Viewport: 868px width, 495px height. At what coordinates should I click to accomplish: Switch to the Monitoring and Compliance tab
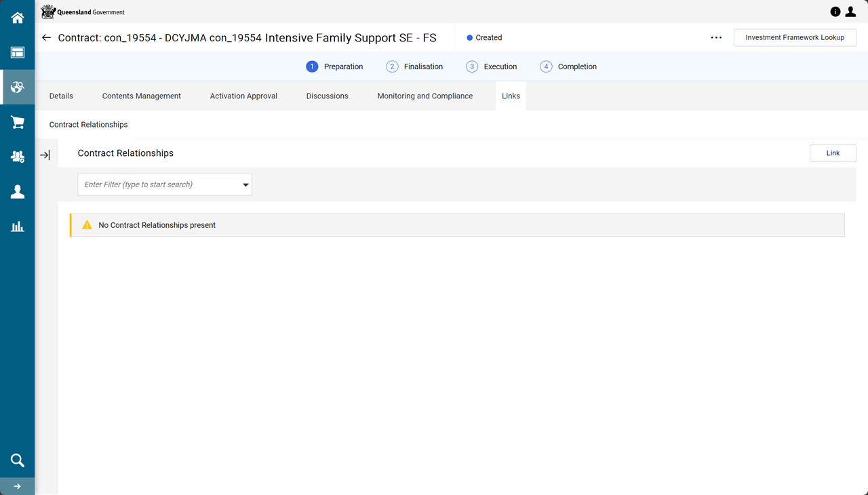pyautogui.click(x=425, y=96)
